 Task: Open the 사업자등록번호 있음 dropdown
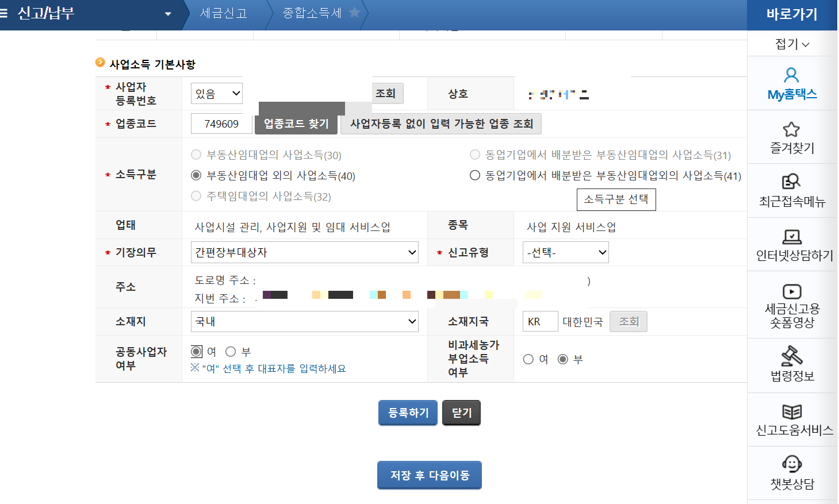point(217,94)
